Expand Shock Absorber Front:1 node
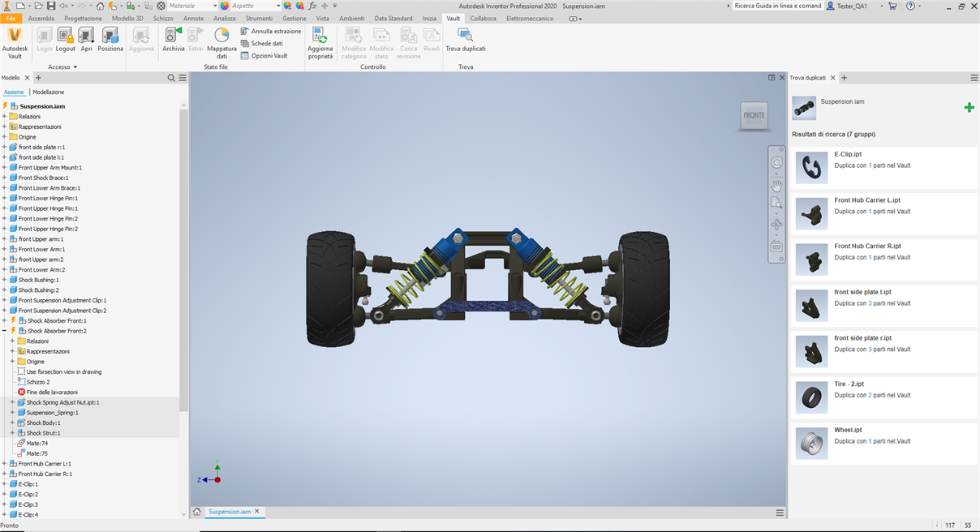Viewport: 980px width, 532px height. pyautogui.click(x=4, y=320)
